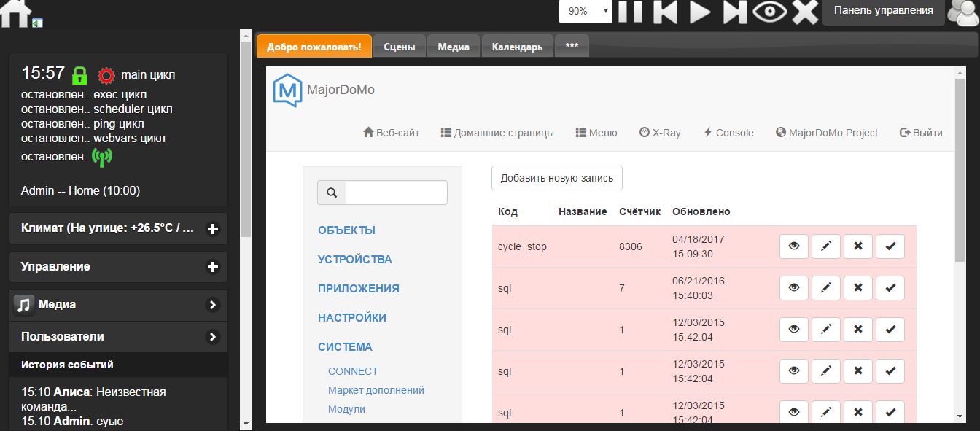Screen dimensions: 980x431
Task: Open X-Ray nav link
Action: tap(660, 133)
